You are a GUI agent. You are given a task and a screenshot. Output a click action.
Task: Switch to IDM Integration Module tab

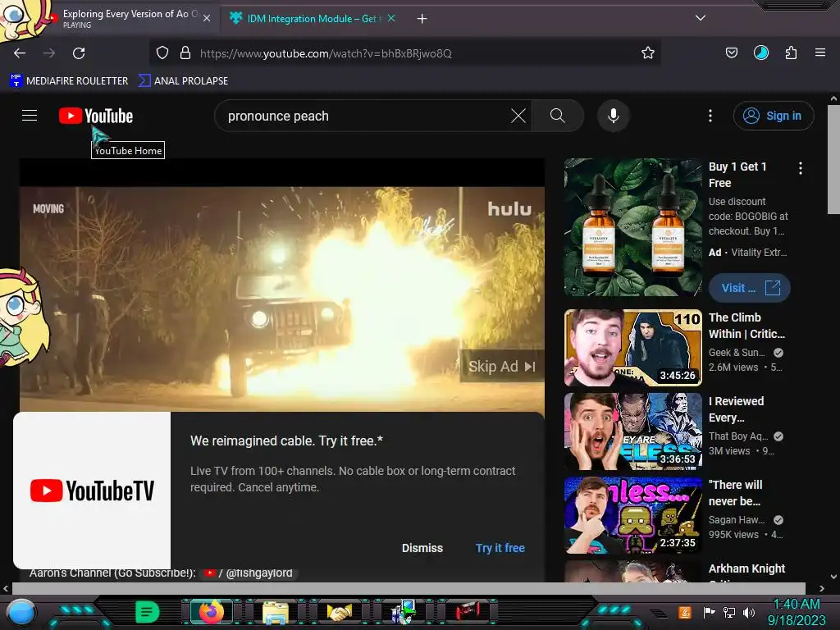click(313, 19)
